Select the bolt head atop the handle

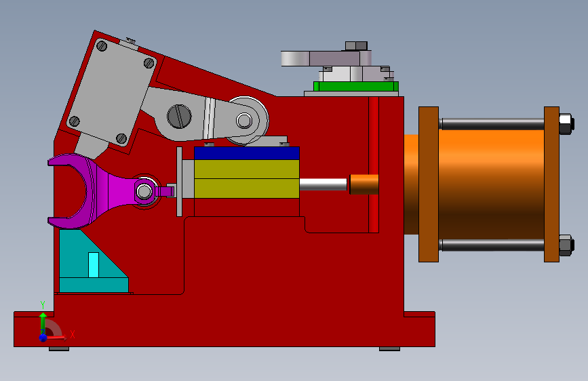(356, 45)
